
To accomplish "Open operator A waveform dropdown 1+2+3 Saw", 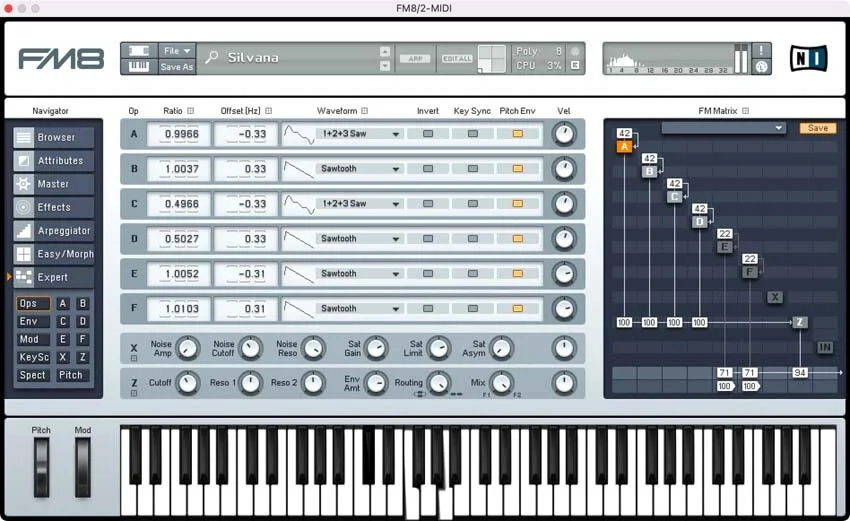I will (x=359, y=133).
